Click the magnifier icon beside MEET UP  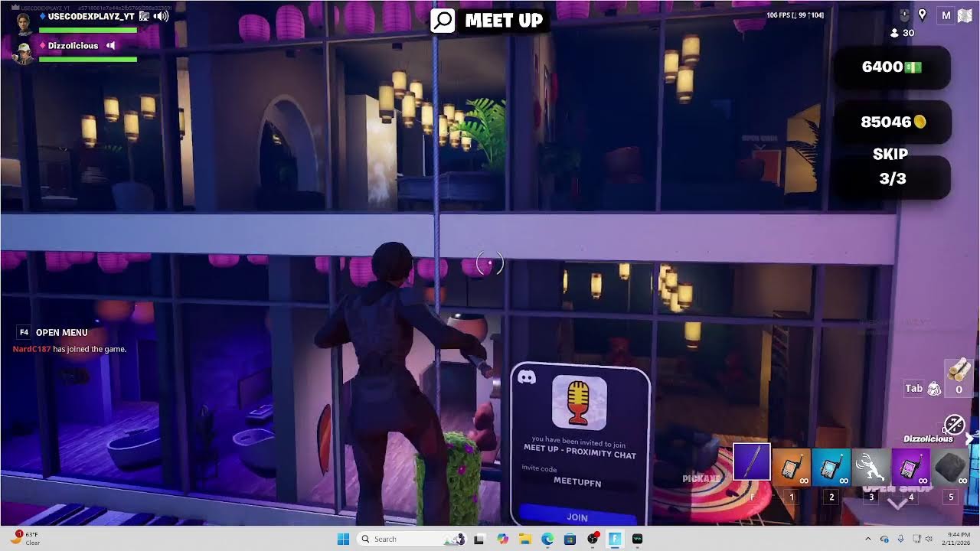[x=443, y=21]
